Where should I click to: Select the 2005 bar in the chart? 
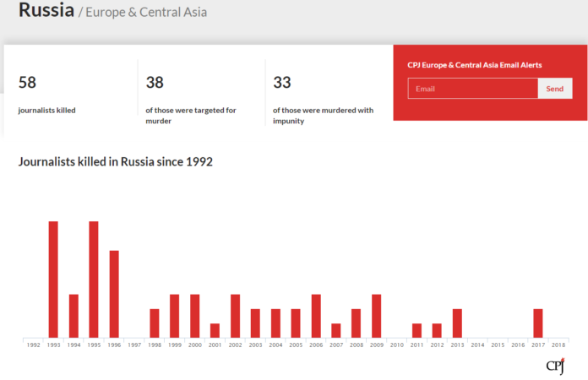point(296,323)
